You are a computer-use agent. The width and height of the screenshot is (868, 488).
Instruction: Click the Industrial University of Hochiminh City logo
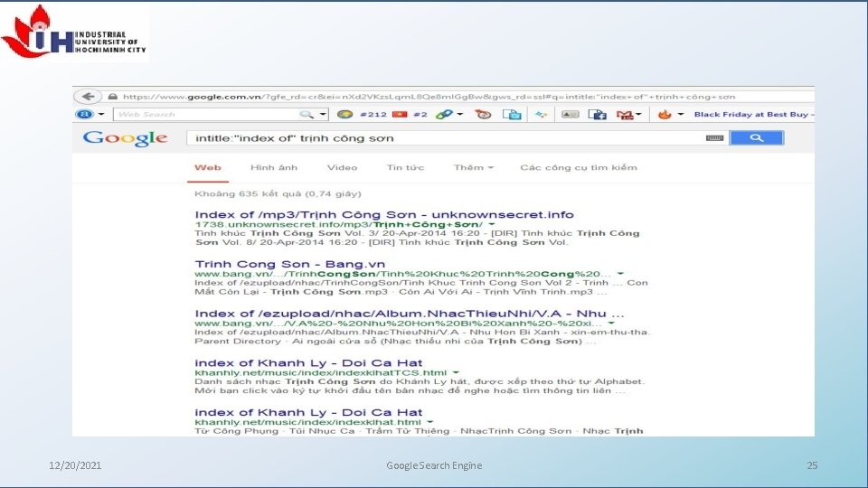coord(74,33)
